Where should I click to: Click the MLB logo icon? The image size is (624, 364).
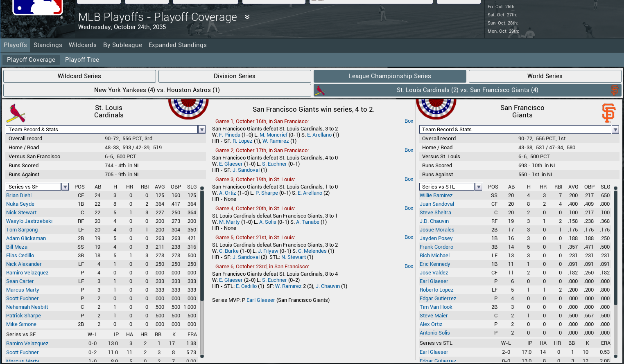point(37,7)
